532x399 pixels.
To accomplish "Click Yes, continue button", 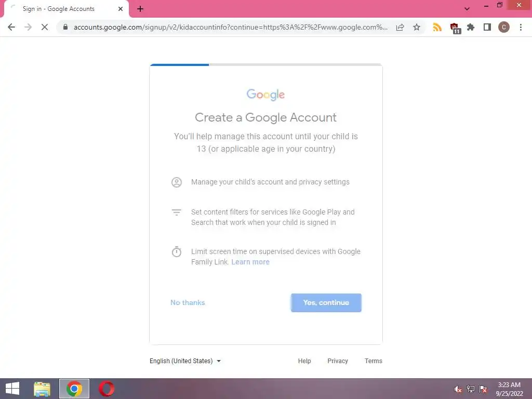I will coord(326,303).
